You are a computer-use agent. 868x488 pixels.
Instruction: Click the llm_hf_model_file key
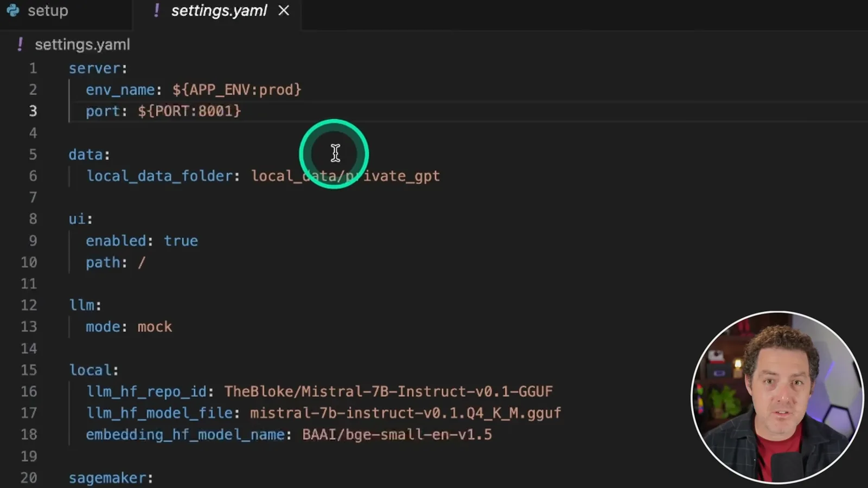point(159,413)
